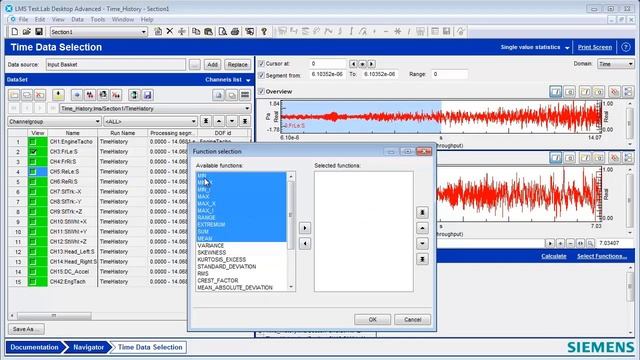
Task: Step cursor forward with right arrow
Action: [x=371, y=64]
